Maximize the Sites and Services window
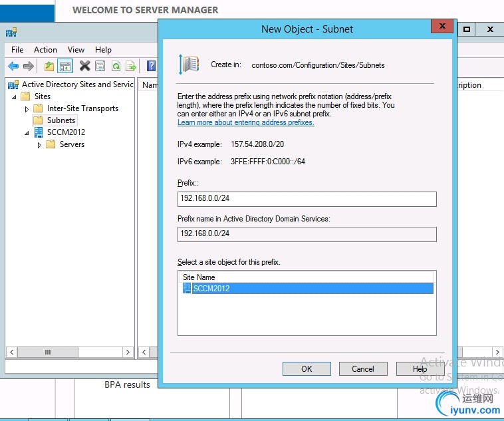This screenshot has height=421, width=504. click(x=466, y=29)
